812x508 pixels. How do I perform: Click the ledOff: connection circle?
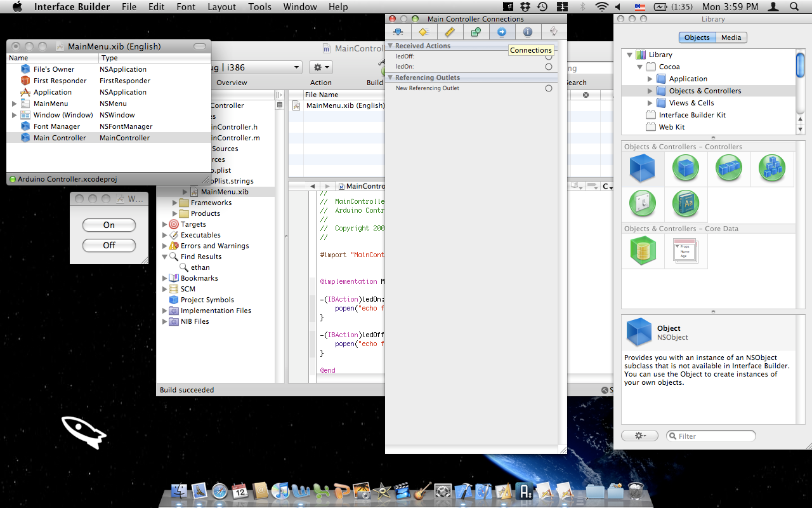(549, 57)
